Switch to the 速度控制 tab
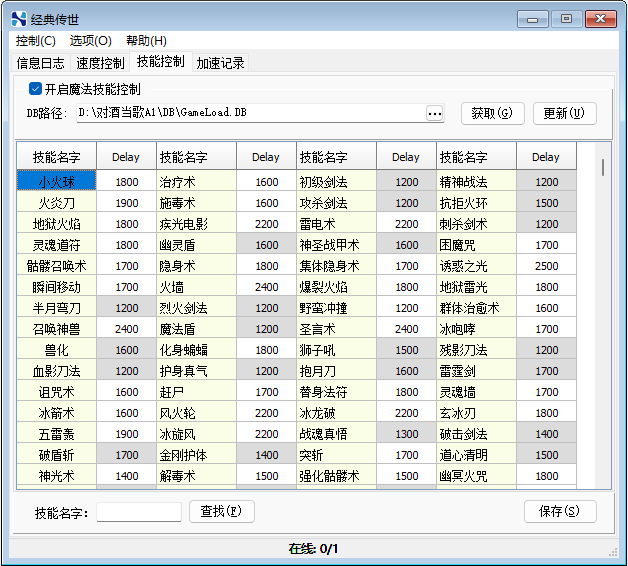 [x=100, y=63]
